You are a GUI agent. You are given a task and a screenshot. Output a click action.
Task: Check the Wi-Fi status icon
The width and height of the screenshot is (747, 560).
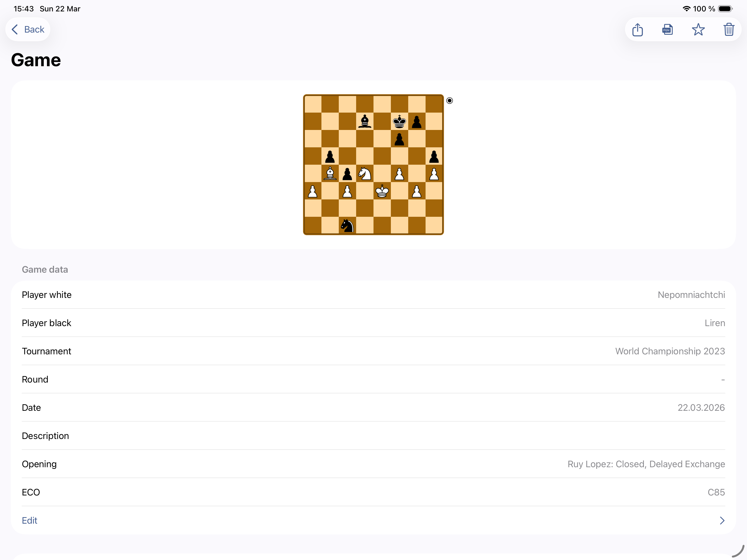coord(686,9)
